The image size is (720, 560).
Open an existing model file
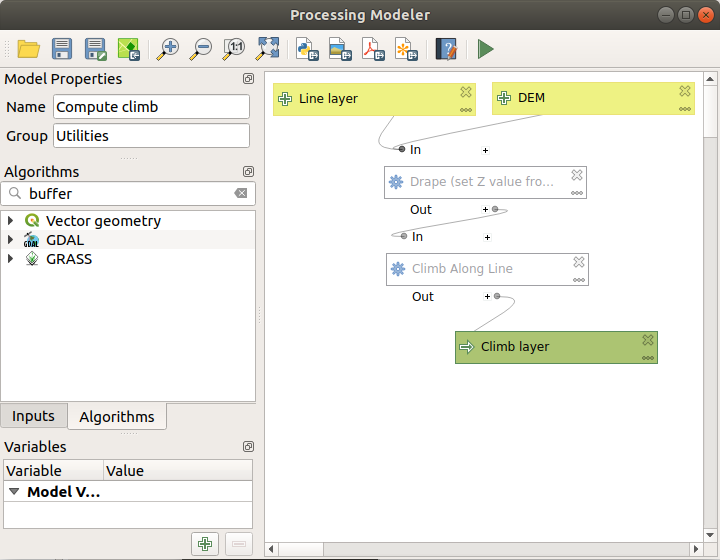tap(28, 48)
